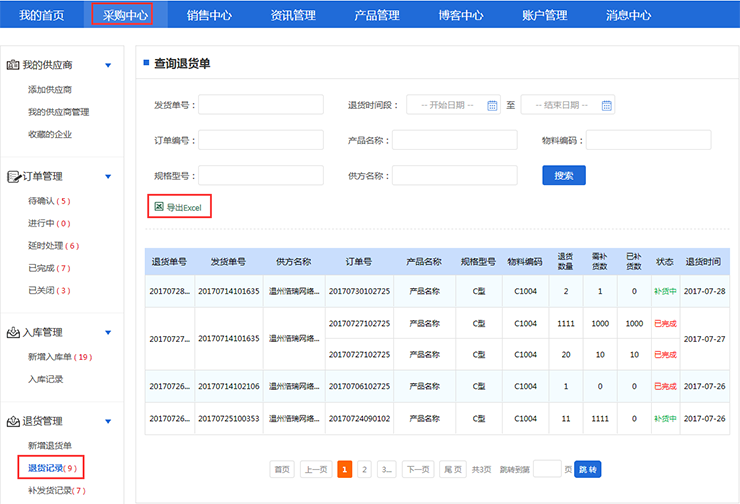
Task: Open the 账户管理 tab
Action: [x=545, y=15]
